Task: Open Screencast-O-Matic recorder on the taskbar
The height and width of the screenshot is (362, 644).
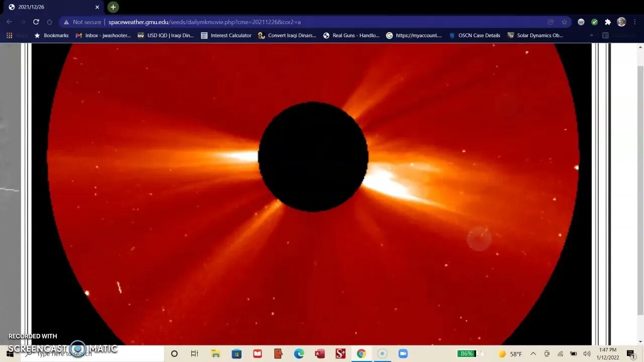Action: [382, 353]
